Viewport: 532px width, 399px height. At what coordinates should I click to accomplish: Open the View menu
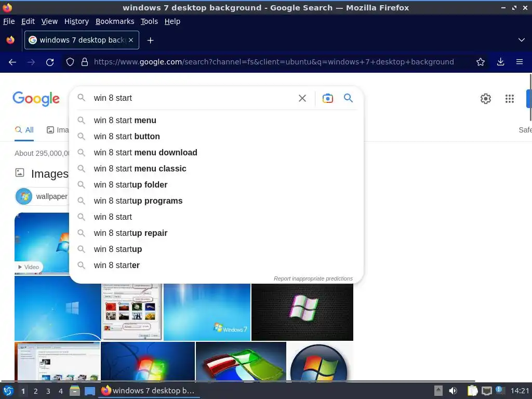tap(49, 21)
